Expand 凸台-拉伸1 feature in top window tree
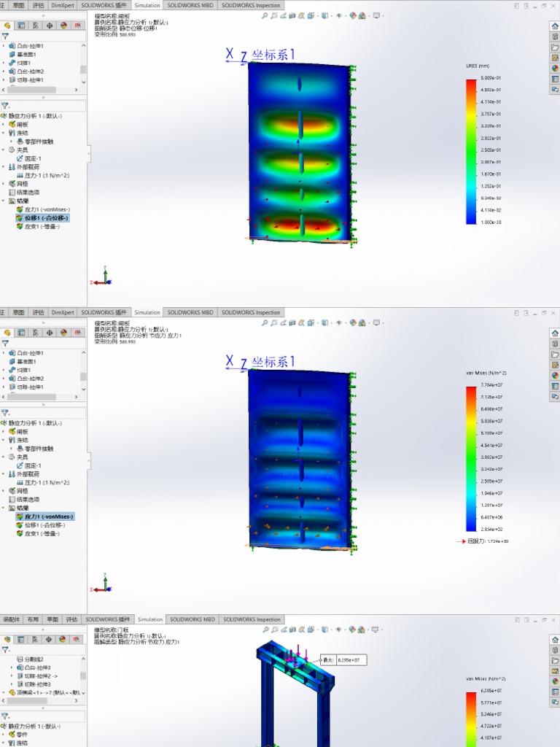The width and height of the screenshot is (560, 747). coord(4,46)
